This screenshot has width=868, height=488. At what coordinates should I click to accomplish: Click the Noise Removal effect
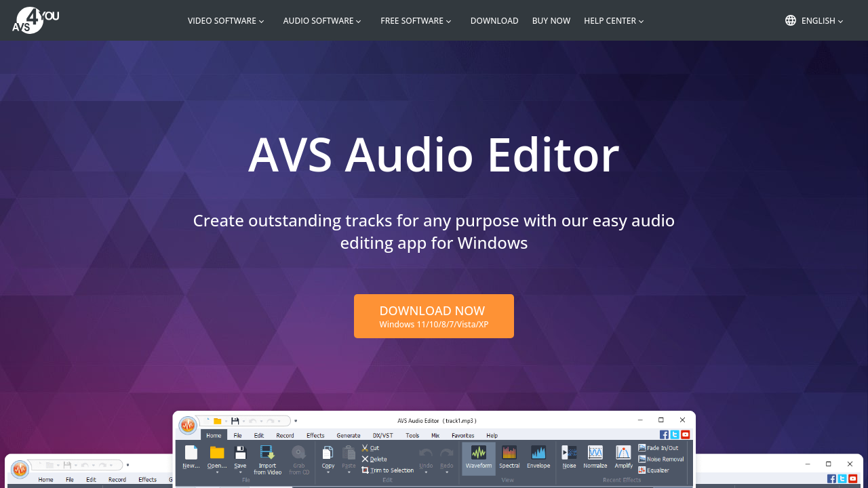point(661,460)
